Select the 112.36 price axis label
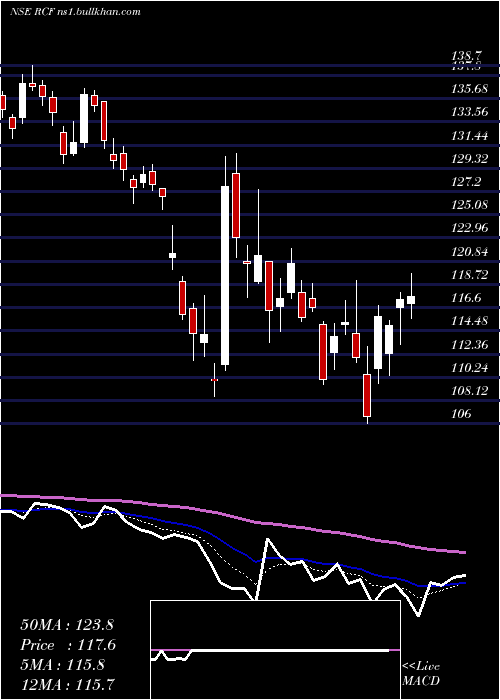500x700 pixels. pos(469,345)
